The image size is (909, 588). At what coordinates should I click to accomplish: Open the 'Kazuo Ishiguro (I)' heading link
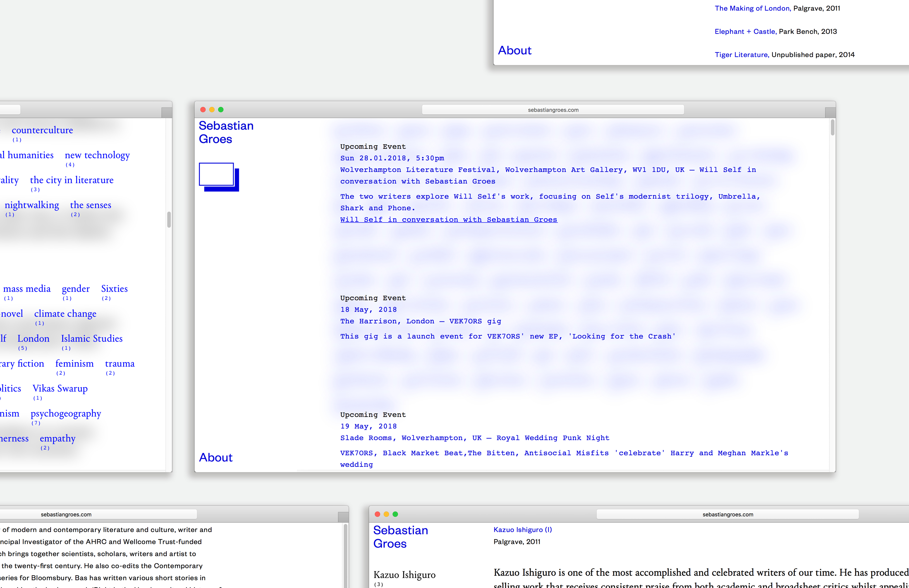(x=522, y=530)
